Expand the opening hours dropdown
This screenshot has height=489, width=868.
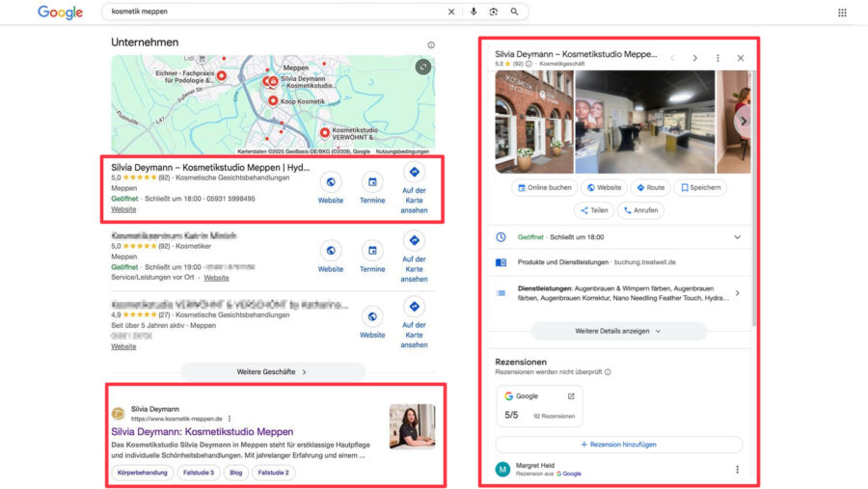[737, 237]
